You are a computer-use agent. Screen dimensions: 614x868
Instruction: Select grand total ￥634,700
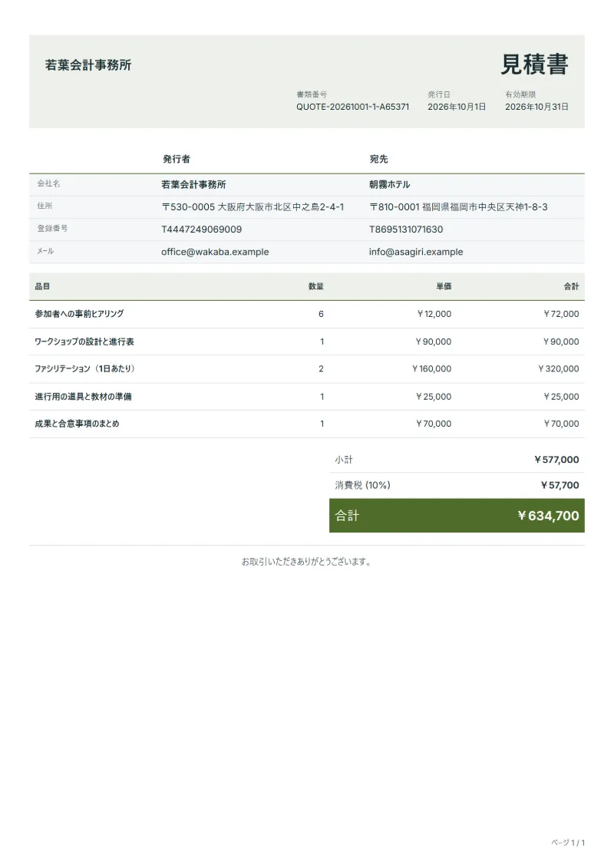[548, 516]
